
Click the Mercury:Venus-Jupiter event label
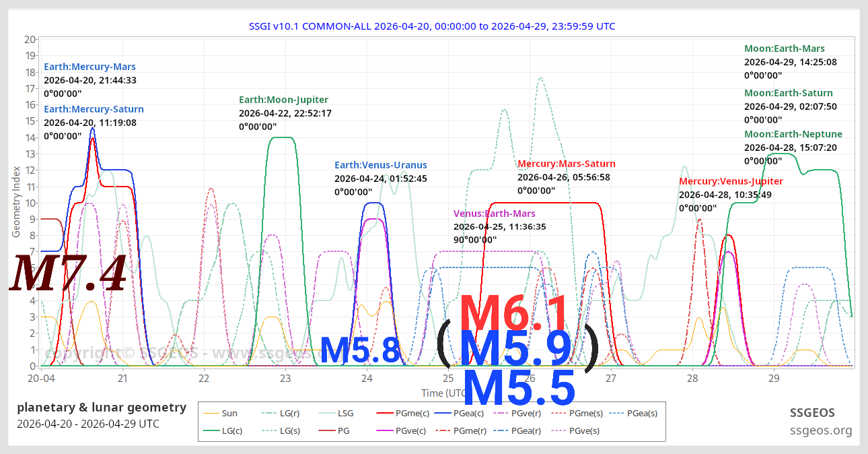[x=731, y=181]
